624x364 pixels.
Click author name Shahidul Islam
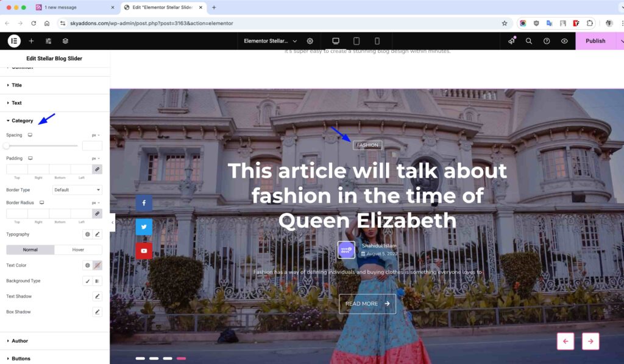tap(379, 245)
